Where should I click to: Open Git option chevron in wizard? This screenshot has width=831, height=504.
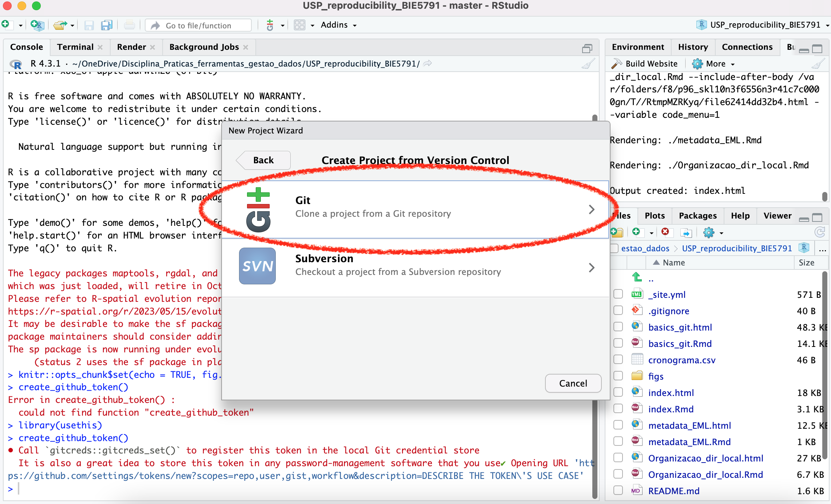(x=592, y=209)
